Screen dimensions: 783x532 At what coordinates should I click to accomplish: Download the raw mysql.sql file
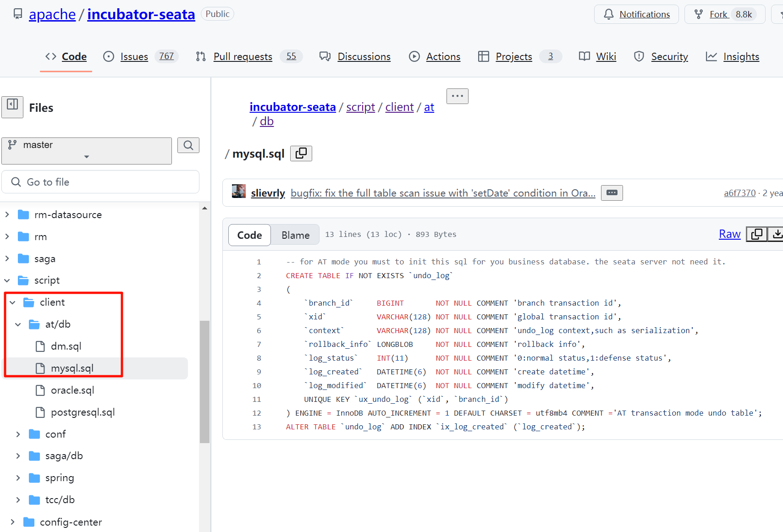pyautogui.click(x=777, y=234)
